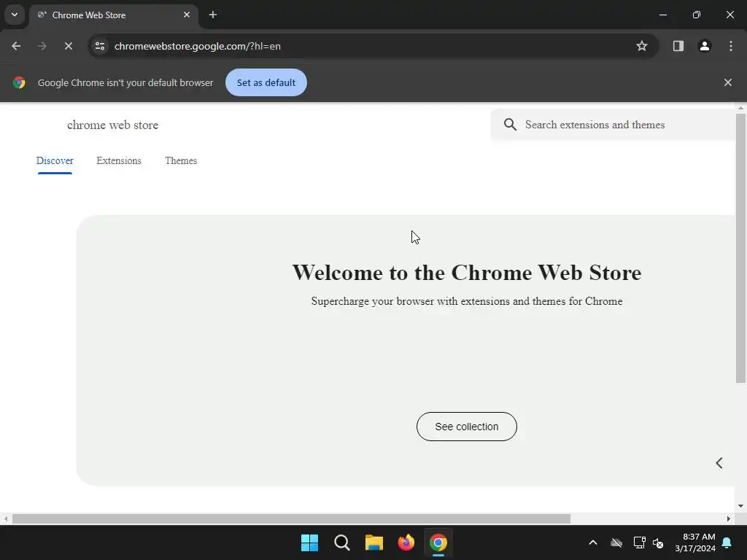
Task: Click the vertical scrollbar thumb
Action: 740,248
